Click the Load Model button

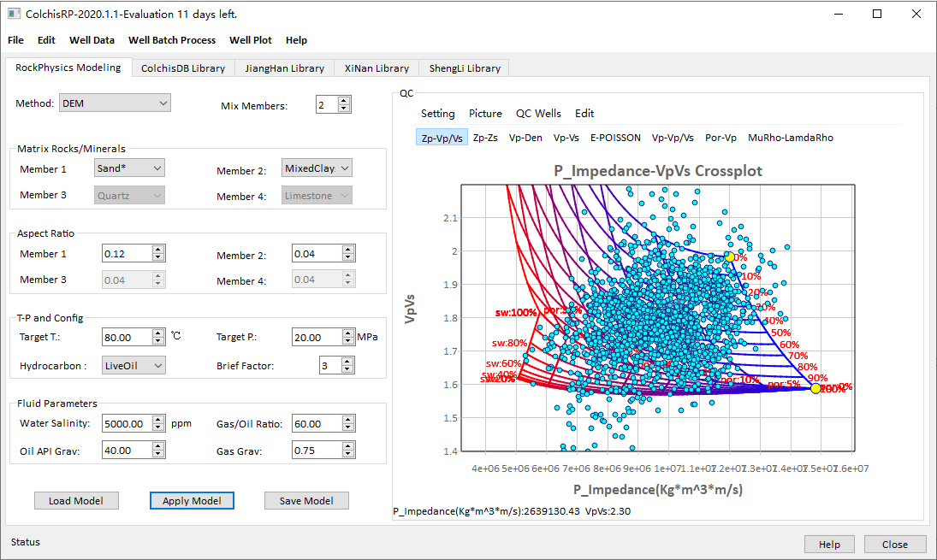click(76, 501)
